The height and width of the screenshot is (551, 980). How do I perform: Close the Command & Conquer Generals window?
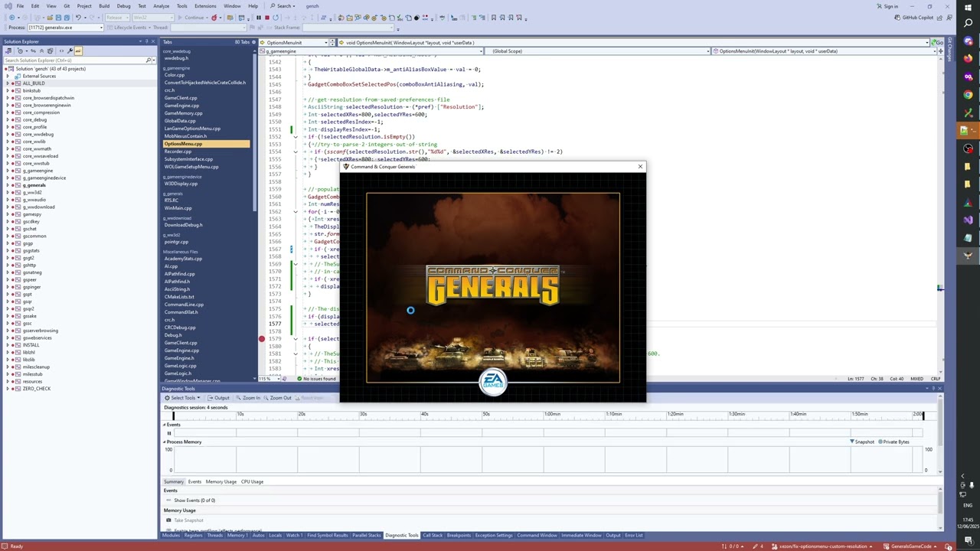[640, 166]
